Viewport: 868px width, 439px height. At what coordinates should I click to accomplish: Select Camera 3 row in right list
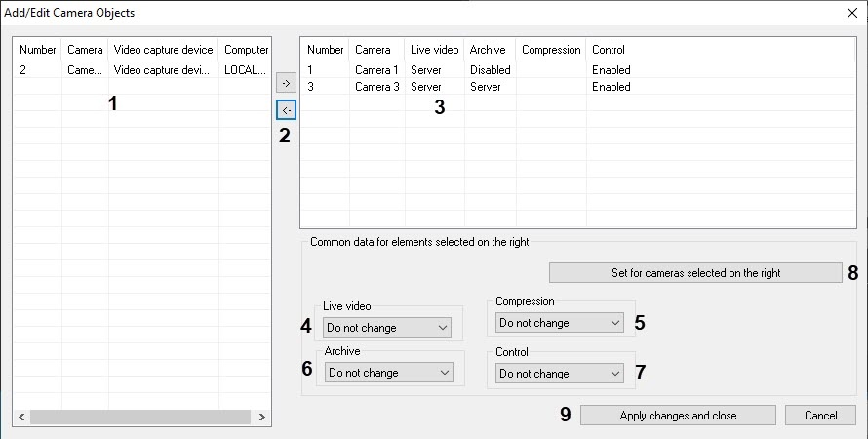coord(375,87)
